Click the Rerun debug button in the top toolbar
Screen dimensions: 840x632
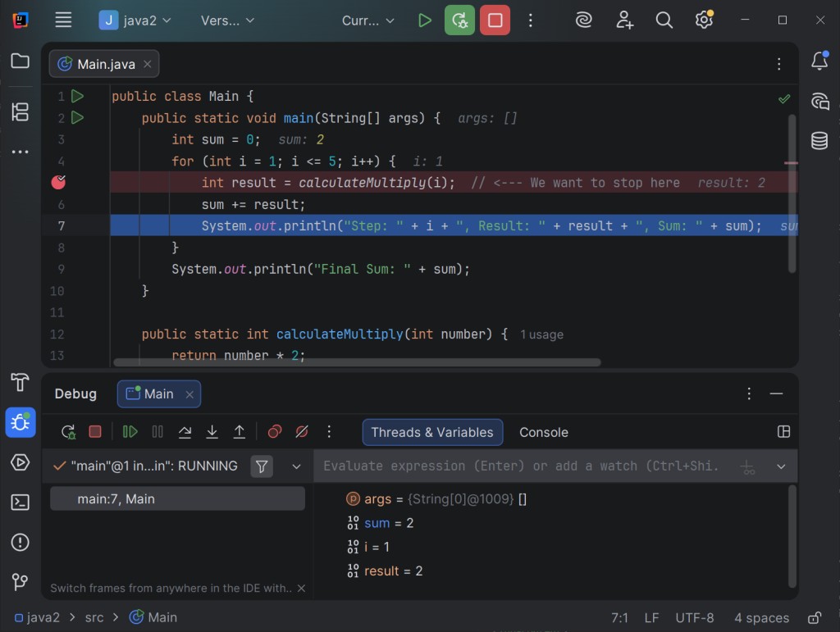pyautogui.click(x=459, y=20)
